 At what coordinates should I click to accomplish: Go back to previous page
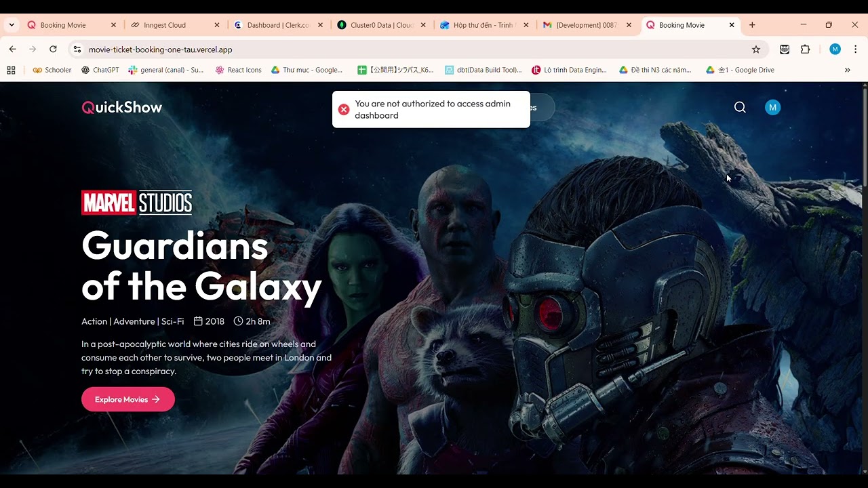point(12,49)
